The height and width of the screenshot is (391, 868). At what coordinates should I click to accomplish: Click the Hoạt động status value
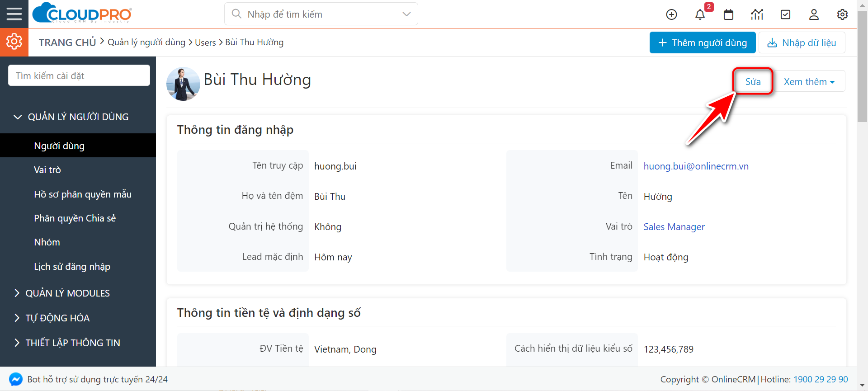click(666, 257)
